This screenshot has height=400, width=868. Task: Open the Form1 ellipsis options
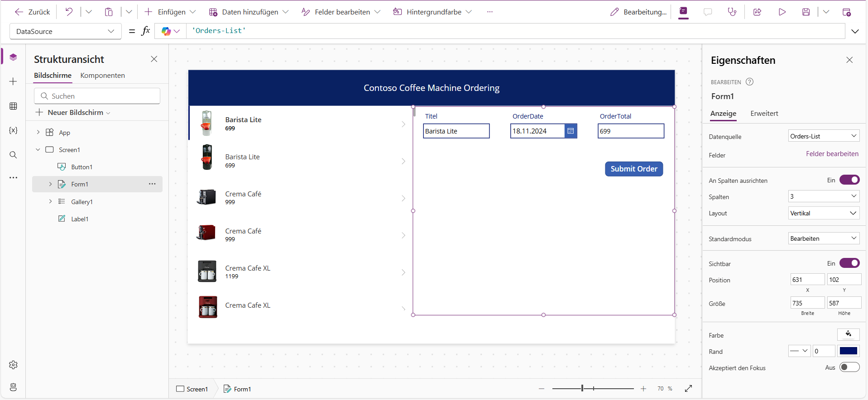click(152, 184)
